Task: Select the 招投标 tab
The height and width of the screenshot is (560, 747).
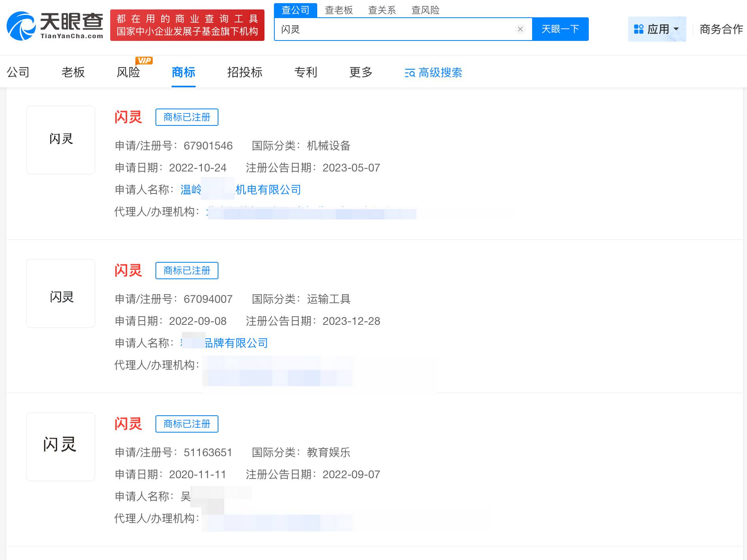Action: (245, 73)
